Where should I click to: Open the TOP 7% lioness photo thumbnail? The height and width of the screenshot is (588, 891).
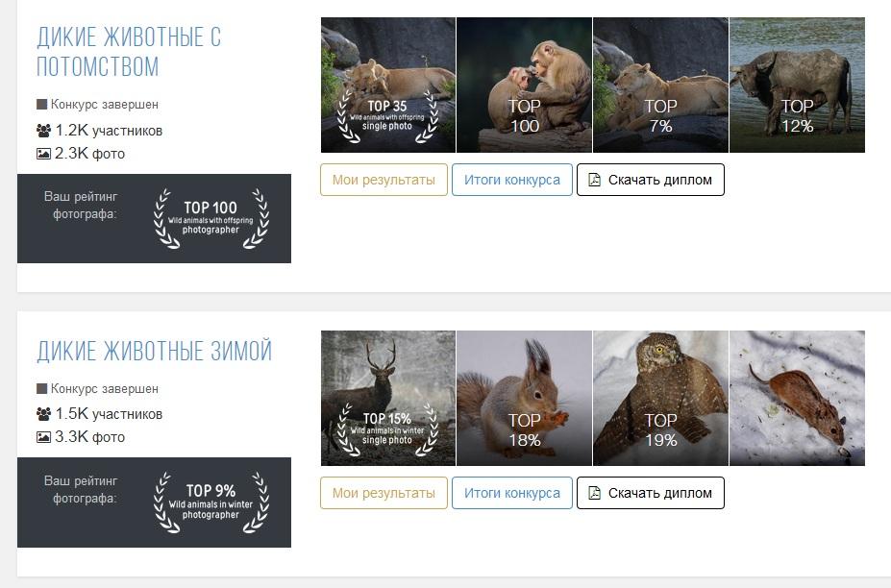pyautogui.click(x=661, y=85)
